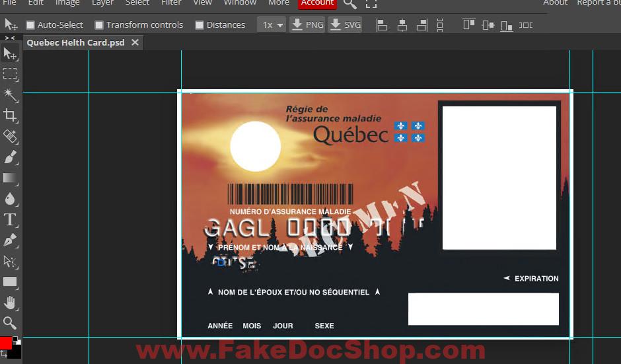Screen dimensions: 621x364
Task: Close the Quebec Helth Card.psd tab
Action: [135, 42]
